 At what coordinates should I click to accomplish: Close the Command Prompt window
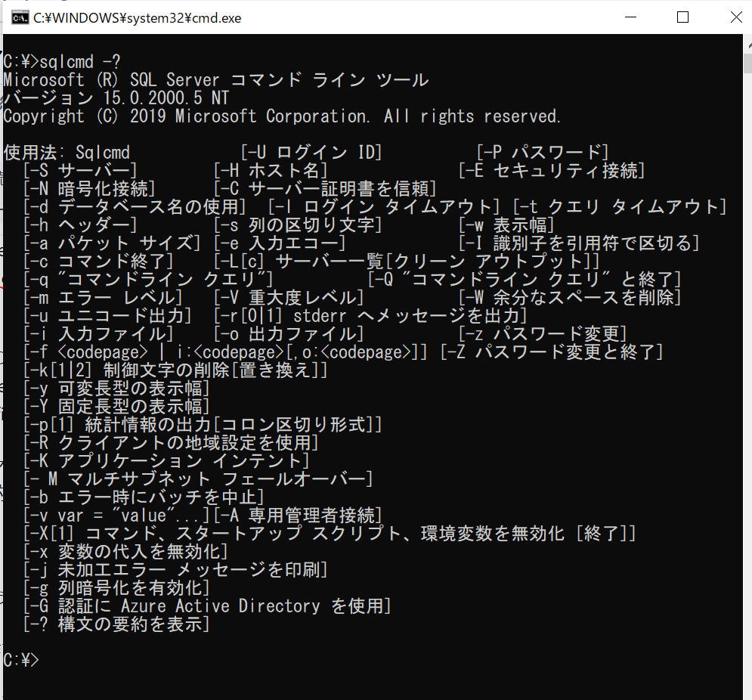(736, 17)
